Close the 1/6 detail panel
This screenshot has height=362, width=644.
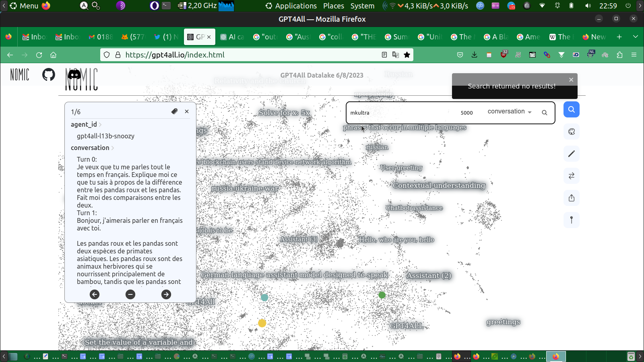(187, 111)
